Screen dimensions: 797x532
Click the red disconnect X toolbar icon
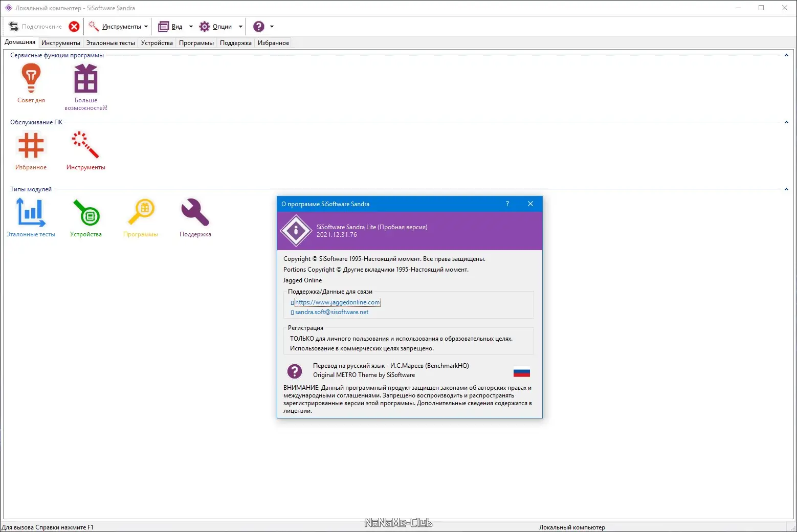(x=74, y=27)
